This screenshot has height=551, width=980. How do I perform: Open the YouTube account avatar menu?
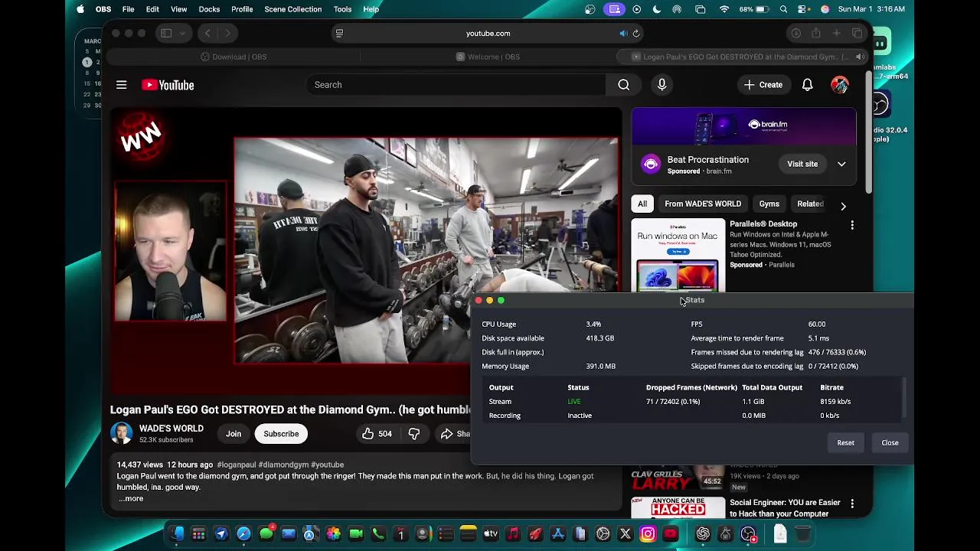tap(840, 85)
